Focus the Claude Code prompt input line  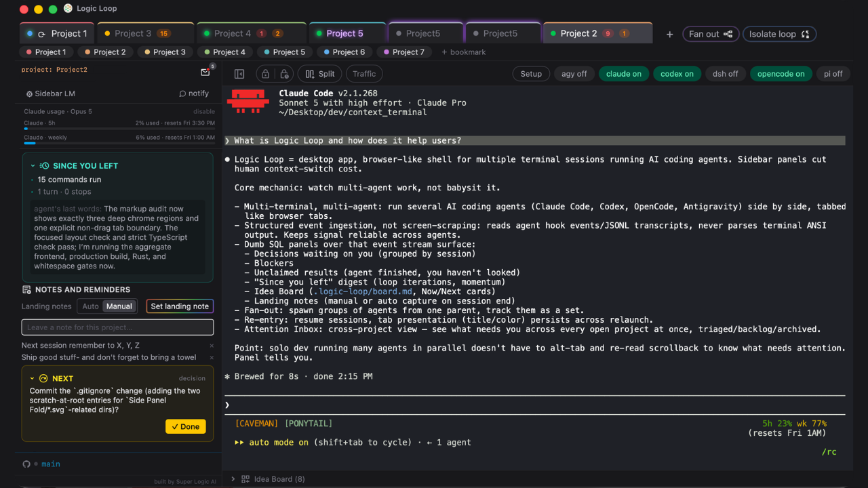535,405
